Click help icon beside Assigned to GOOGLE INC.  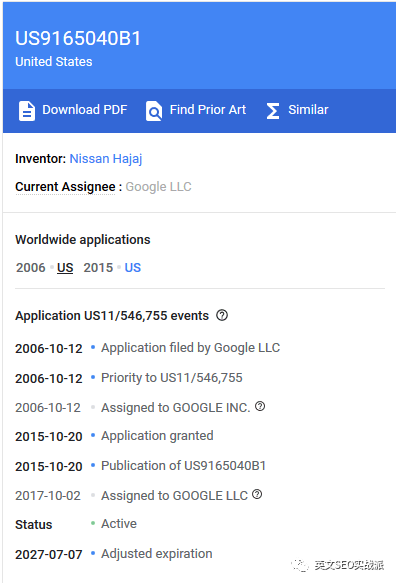click(260, 406)
